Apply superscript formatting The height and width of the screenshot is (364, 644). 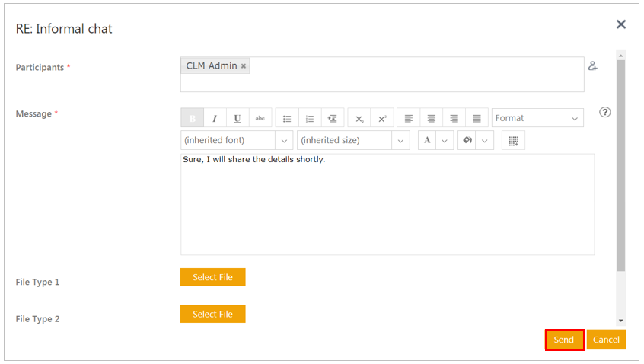(x=382, y=118)
